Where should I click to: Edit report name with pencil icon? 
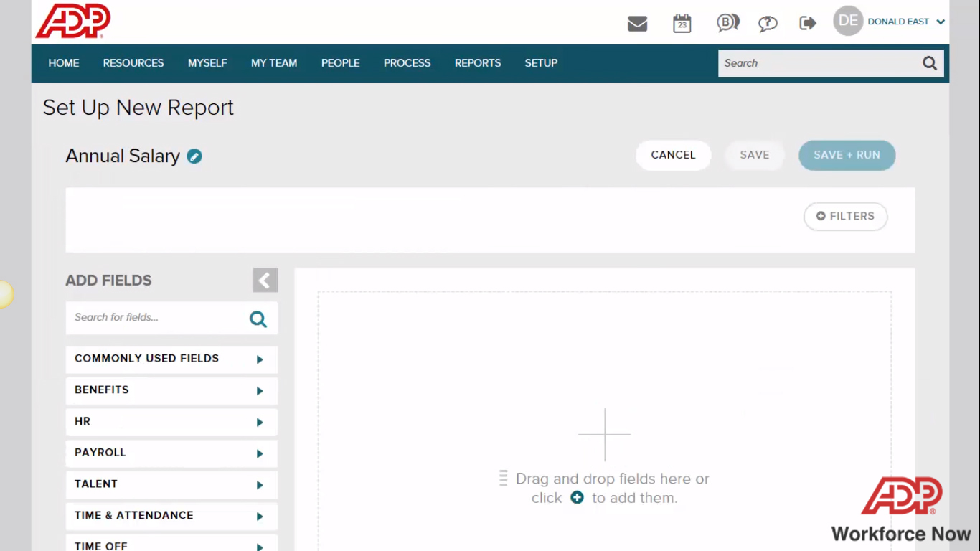(x=194, y=156)
